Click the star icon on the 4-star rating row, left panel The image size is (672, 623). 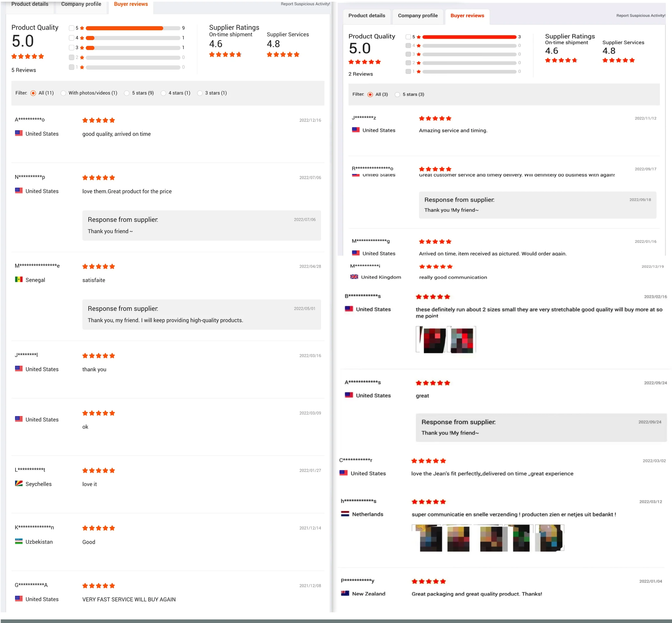coord(82,38)
